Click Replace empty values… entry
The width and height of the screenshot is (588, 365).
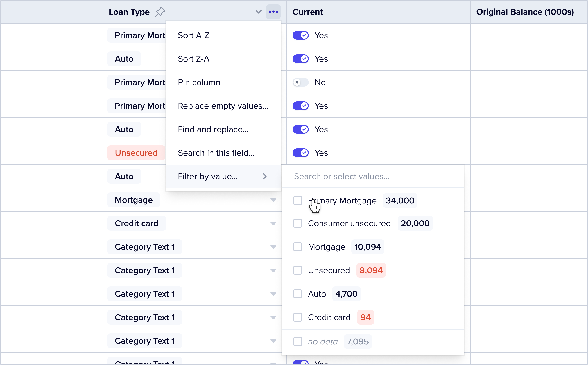(223, 106)
